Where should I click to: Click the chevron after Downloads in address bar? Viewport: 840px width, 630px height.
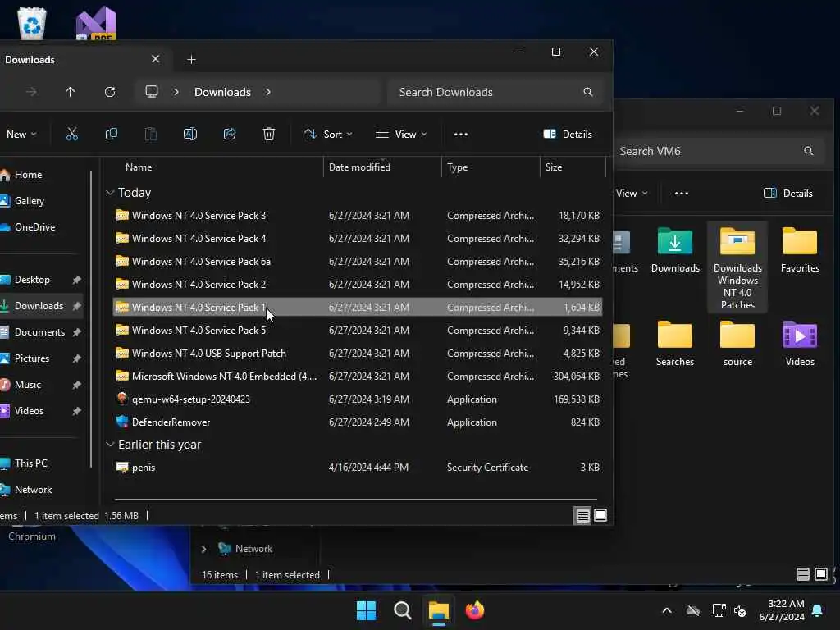pyautogui.click(x=268, y=92)
